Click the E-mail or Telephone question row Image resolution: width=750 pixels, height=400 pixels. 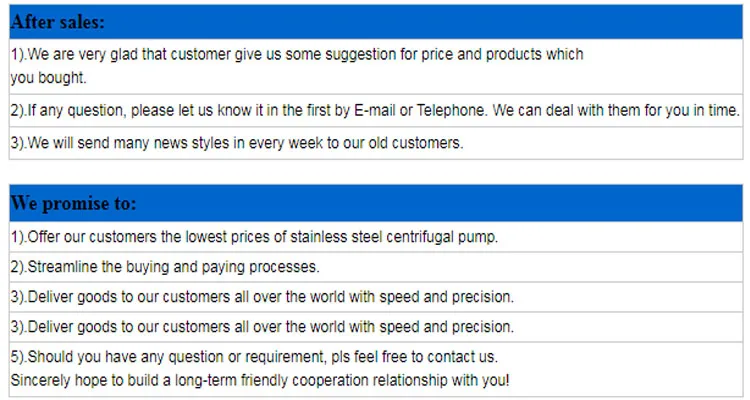(x=375, y=110)
